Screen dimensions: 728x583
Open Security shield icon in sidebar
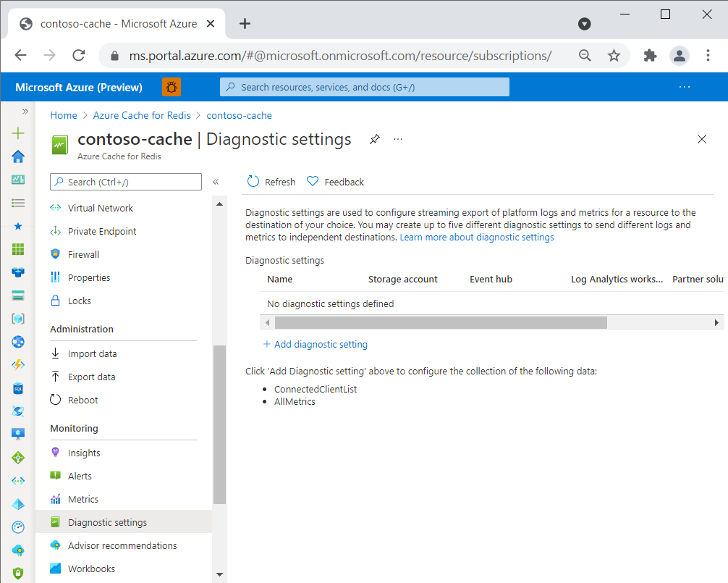(18, 574)
